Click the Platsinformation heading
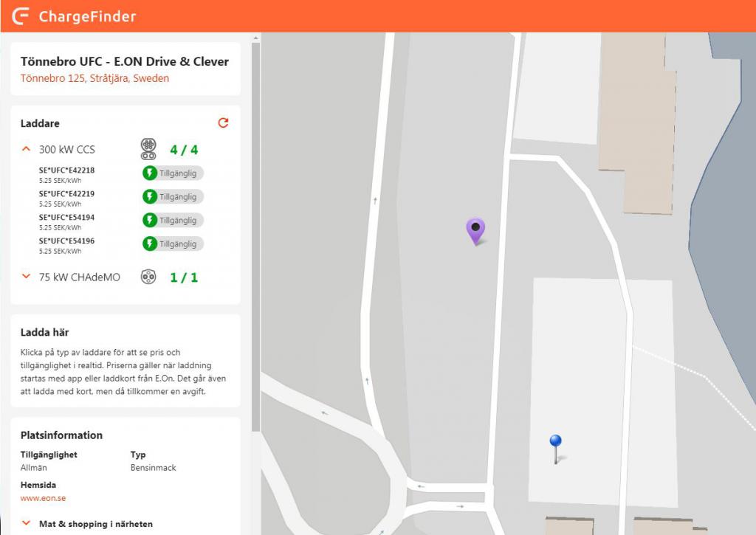Image resolution: width=756 pixels, height=535 pixels. (x=61, y=435)
